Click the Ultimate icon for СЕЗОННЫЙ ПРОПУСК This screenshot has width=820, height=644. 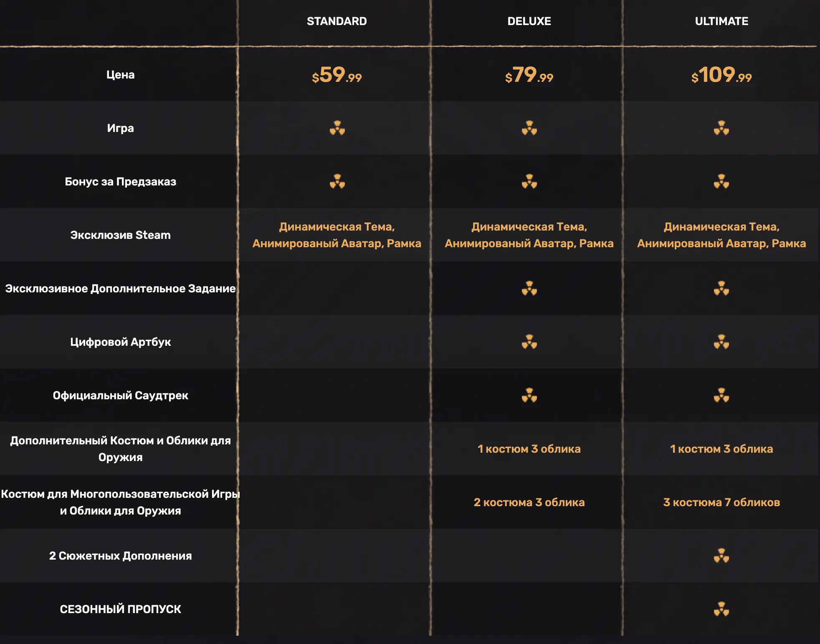721,609
